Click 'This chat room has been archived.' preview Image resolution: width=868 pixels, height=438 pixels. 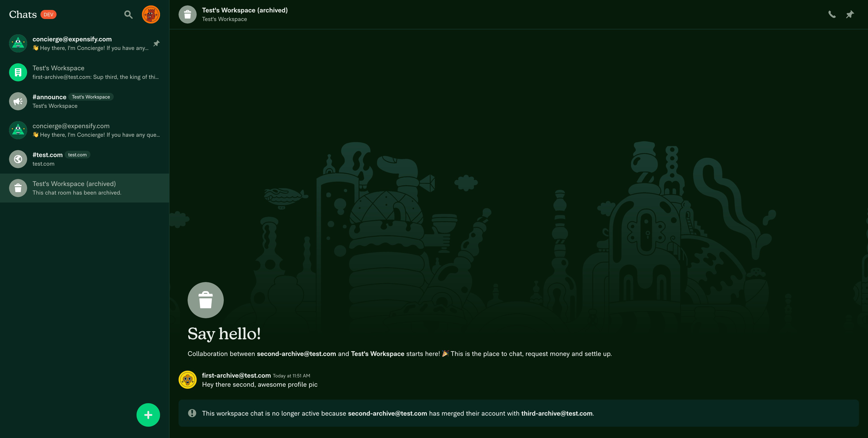[77, 193]
